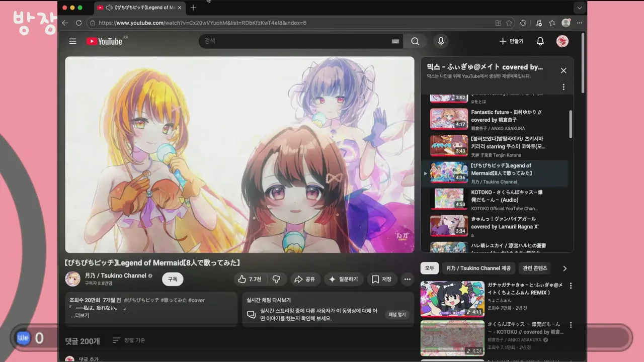Viewport: 644px width, 362px height.
Task: Open options for the さくらんぼキッス recommended video
Action: (x=571, y=325)
